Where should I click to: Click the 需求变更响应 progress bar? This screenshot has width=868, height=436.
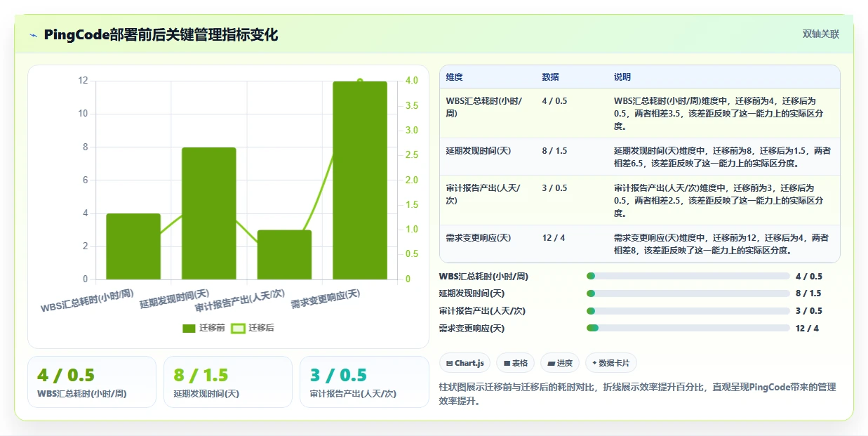(x=688, y=328)
